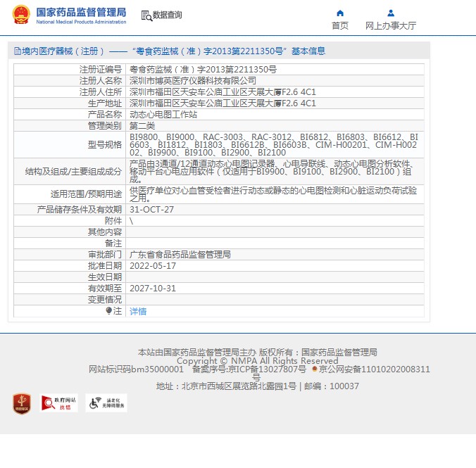This screenshot has height=468, width=476.
Task: Click the 型号规格 row label
Action: 105,145
